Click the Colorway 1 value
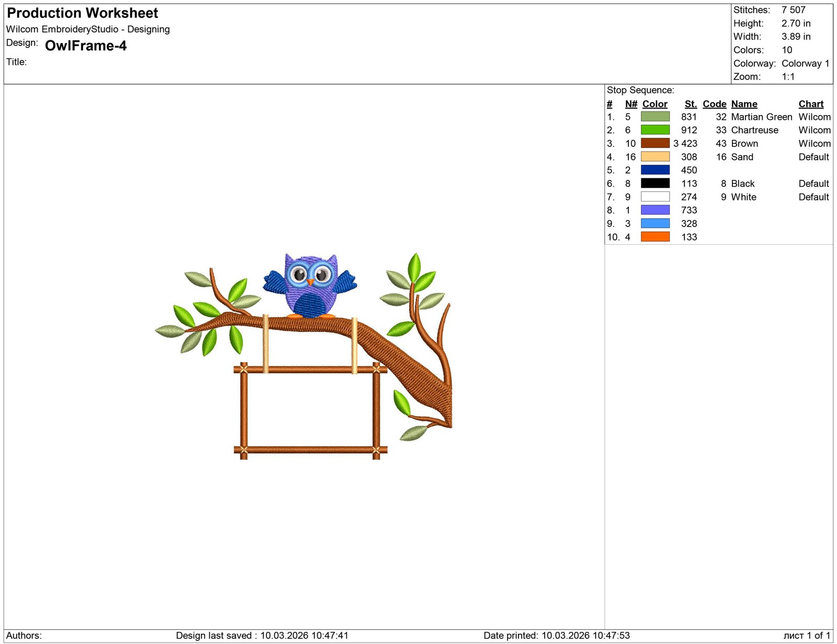Image resolution: width=837 pixels, height=644 pixels. pyautogui.click(x=805, y=63)
